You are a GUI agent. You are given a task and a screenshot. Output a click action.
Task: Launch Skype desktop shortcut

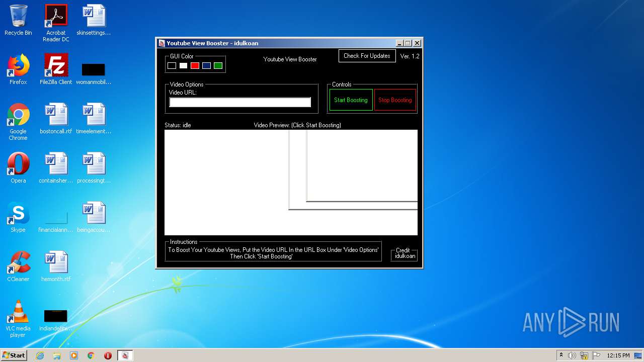pyautogui.click(x=18, y=218)
